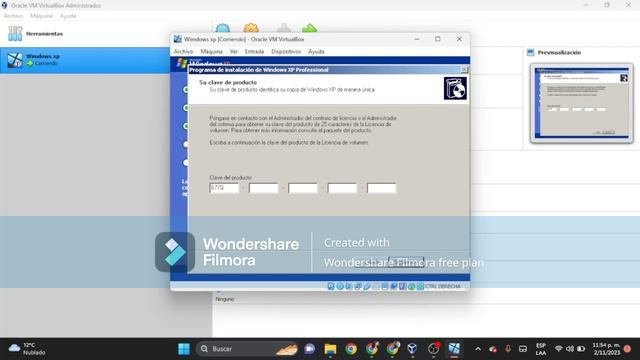The image size is (640, 360).
Task: Open VirtualBox Manager cube icon in taskbar
Action: [x=412, y=349]
